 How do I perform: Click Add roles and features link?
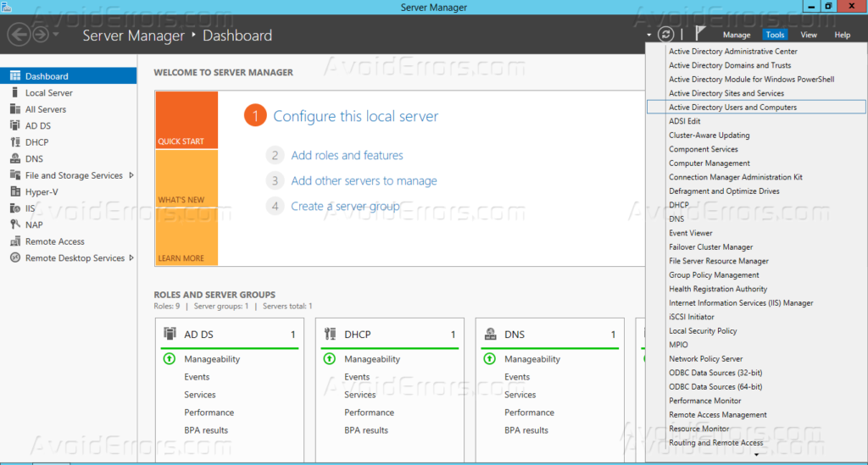click(347, 155)
